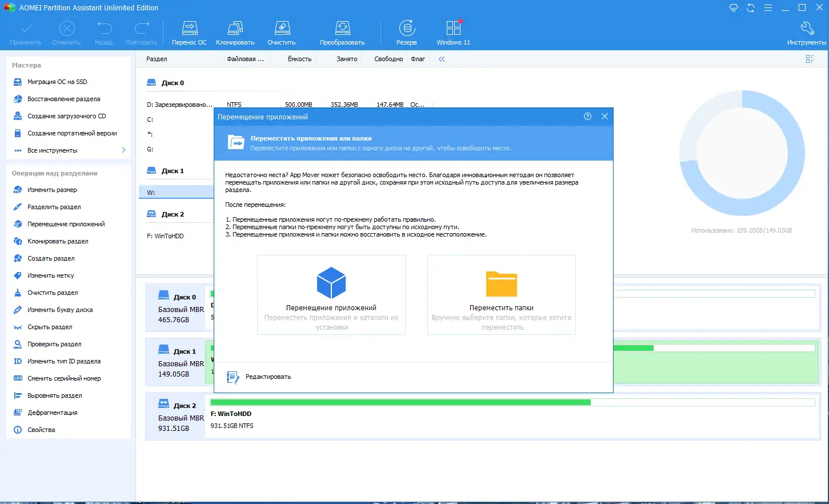Select the Диск 2 931.51GB disk block
This screenshot has width=829, height=504.
pos(175,417)
